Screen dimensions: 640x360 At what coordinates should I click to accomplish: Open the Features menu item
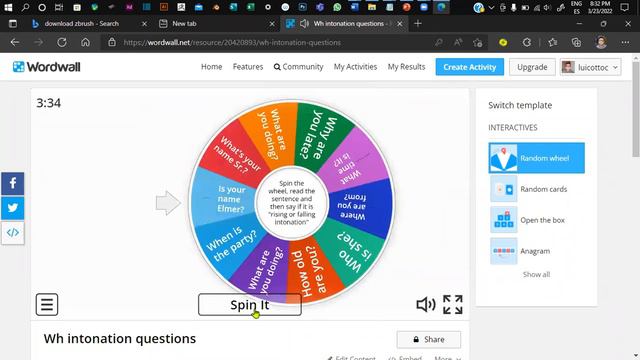point(248,67)
